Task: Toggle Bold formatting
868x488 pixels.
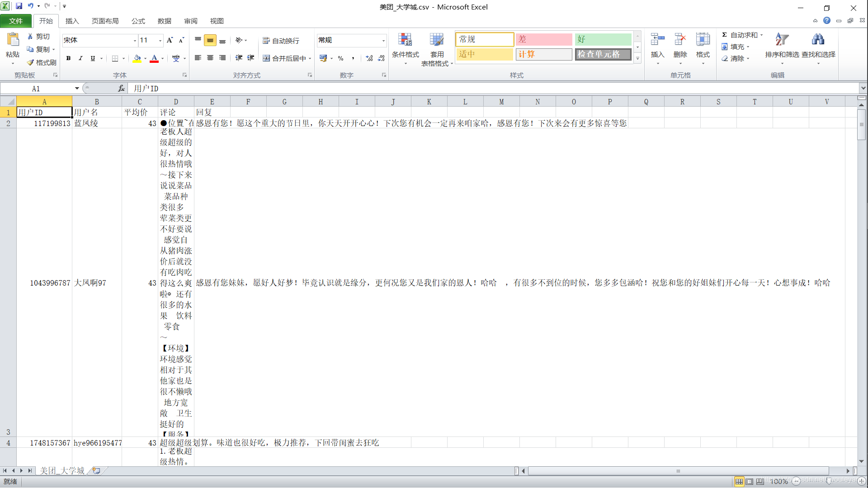Action: (68, 58)
